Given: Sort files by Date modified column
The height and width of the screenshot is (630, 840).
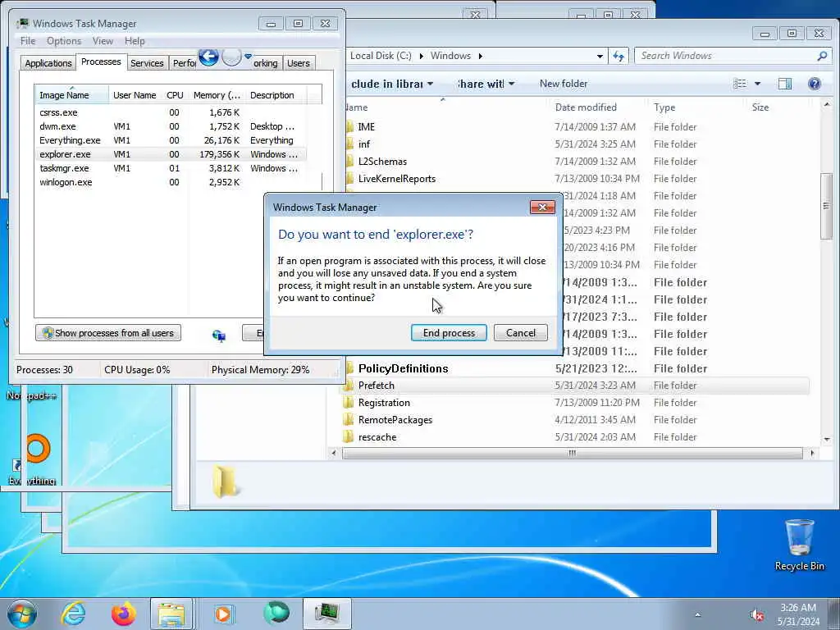Looking at the screenshot, I should (x=586, y=107).
